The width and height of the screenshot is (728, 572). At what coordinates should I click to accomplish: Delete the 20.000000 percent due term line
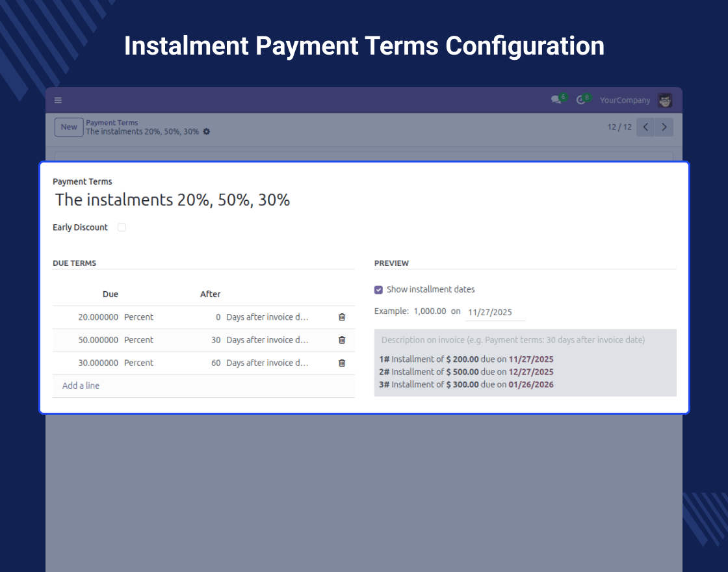coord(342,317)
